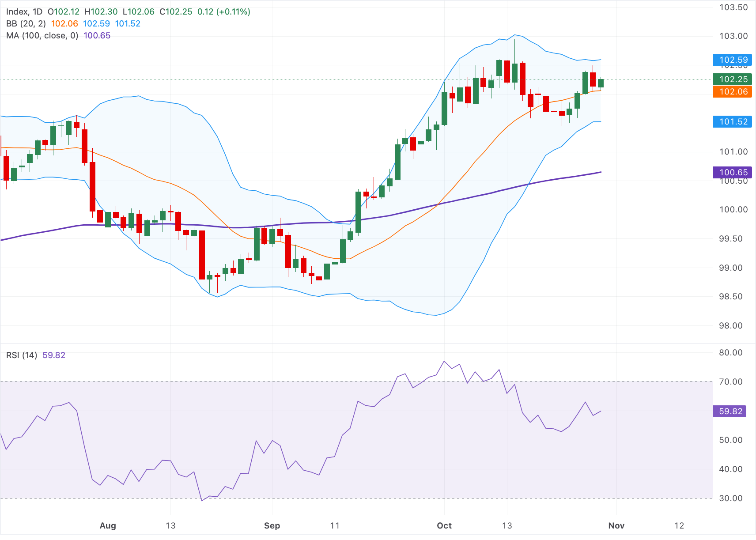Click the Nov label on time axis
756x540 pixels.
point(616,525)
